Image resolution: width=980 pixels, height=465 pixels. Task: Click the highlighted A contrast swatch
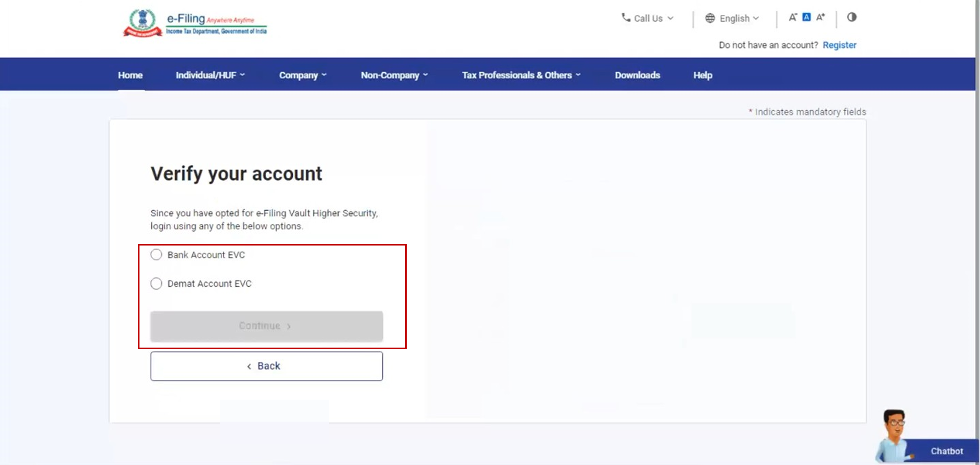806,17
